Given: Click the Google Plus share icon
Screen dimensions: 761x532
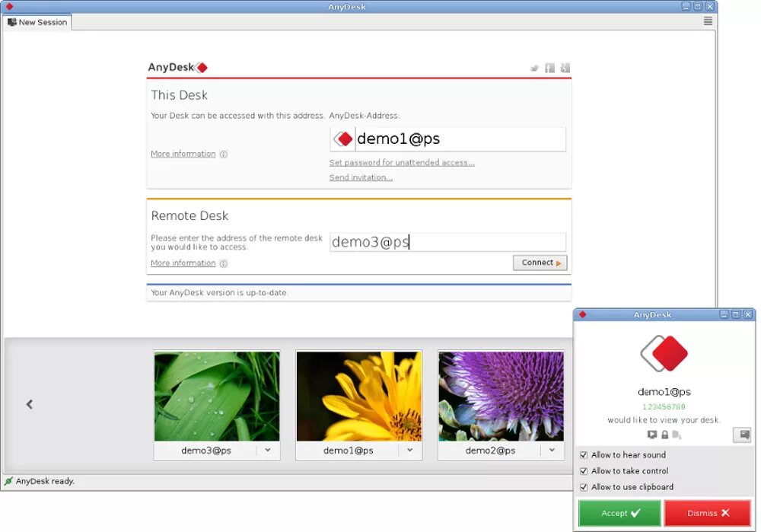Looking at the screenshot, I should tap(565, 68).
